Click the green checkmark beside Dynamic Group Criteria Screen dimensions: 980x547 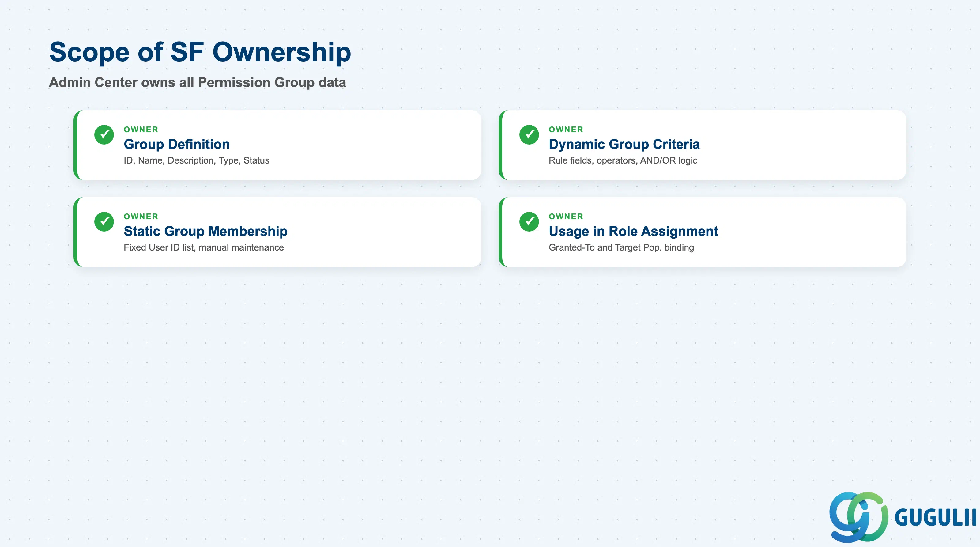[529, 135]
